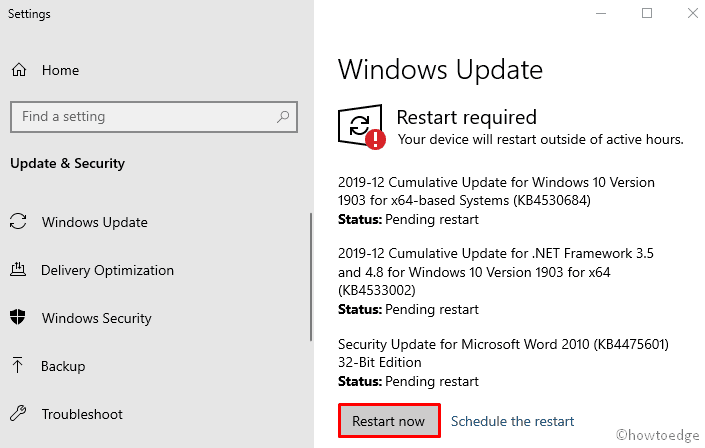705x448 pixels.
Task: Select Windows Update in the sidebar
Action: tap(94, 222)
